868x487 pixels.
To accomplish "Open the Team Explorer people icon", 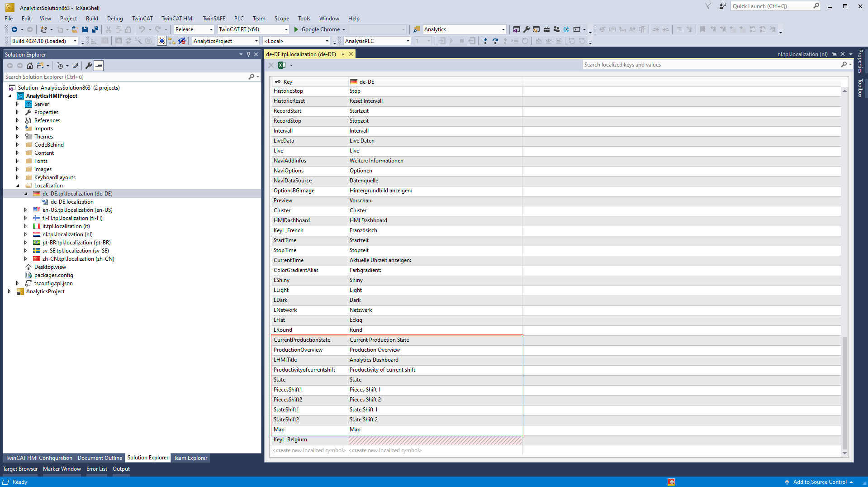I will tap(556, 29).
